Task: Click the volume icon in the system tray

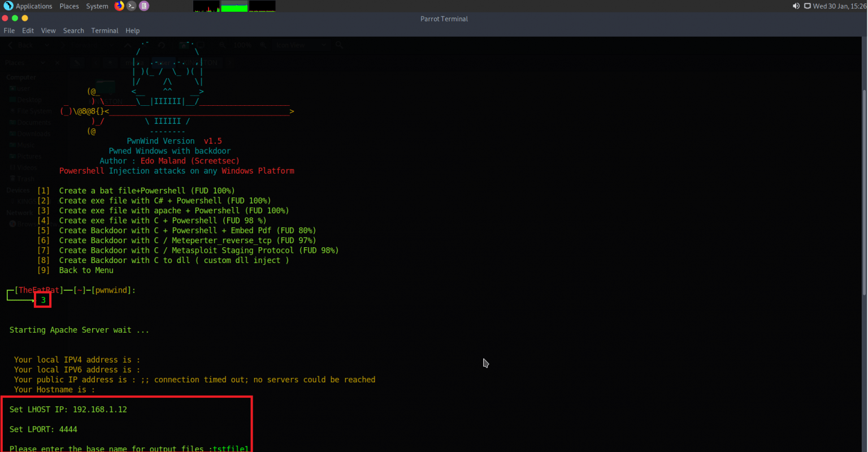Action: (x=796, y=6)
